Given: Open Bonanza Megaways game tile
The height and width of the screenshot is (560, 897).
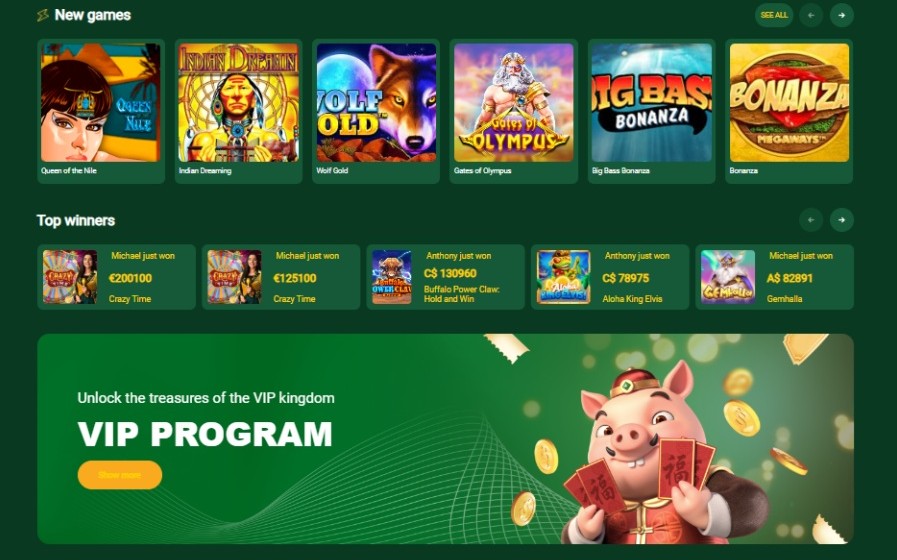Looking at the screenshot, I should click(x=789, y=103).
